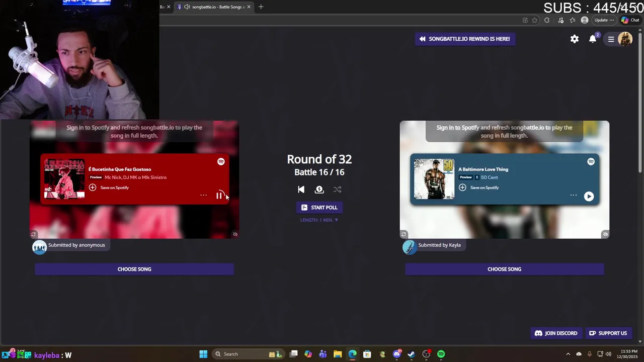Save É Bucetinha Que Faz Gostoso on Spotify
This screenshot has width=644, height=362.
109,188
